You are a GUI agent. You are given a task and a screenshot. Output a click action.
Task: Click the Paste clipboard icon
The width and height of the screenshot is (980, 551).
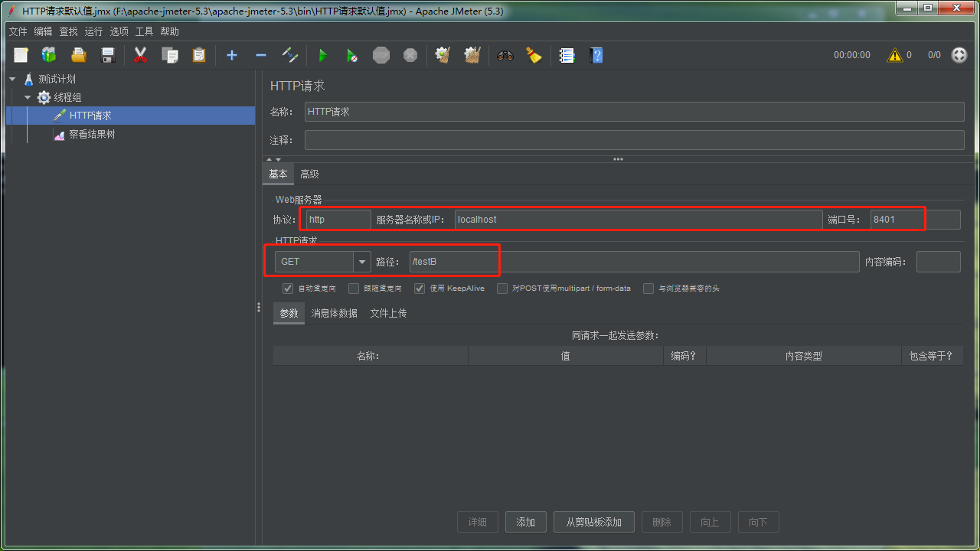click(x=199, y=55)
